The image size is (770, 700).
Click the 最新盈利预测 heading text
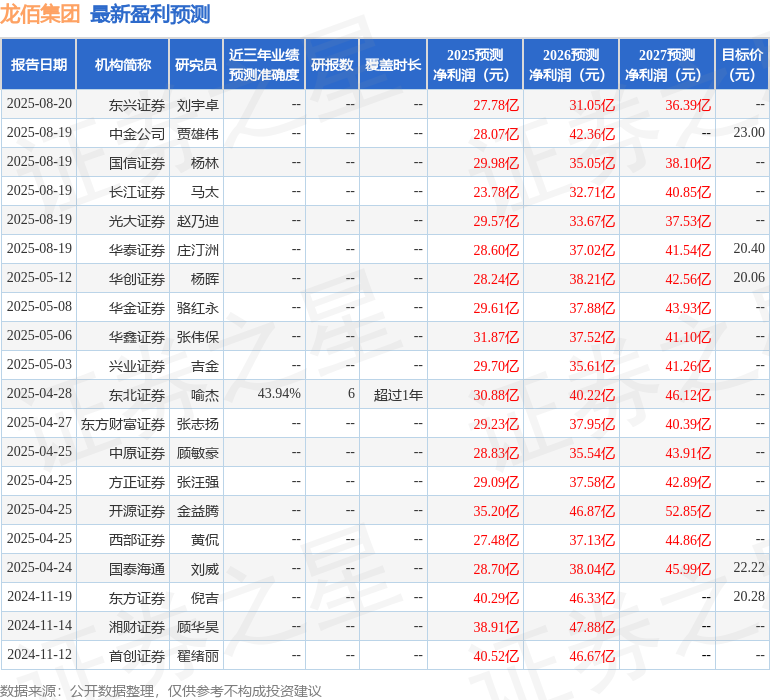click(x=150, y=14)
